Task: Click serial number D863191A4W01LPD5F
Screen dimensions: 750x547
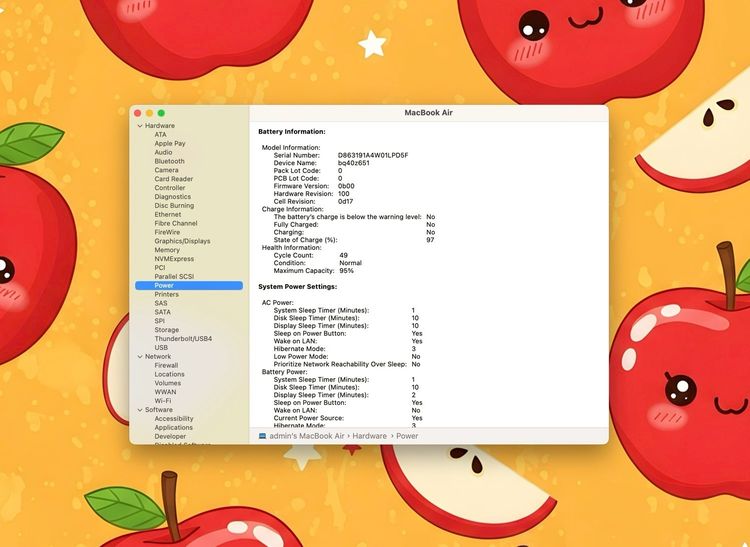Action: (373, 155)
